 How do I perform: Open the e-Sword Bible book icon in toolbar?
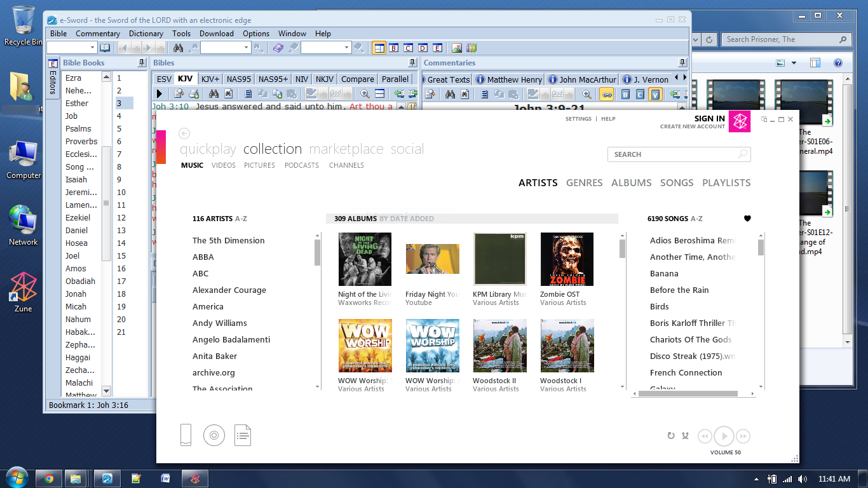[105, 48]
